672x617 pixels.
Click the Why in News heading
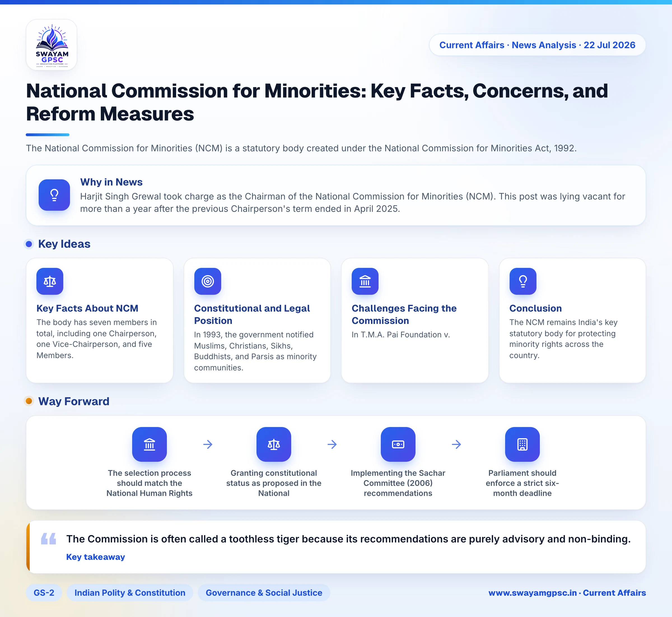[111, 182]
